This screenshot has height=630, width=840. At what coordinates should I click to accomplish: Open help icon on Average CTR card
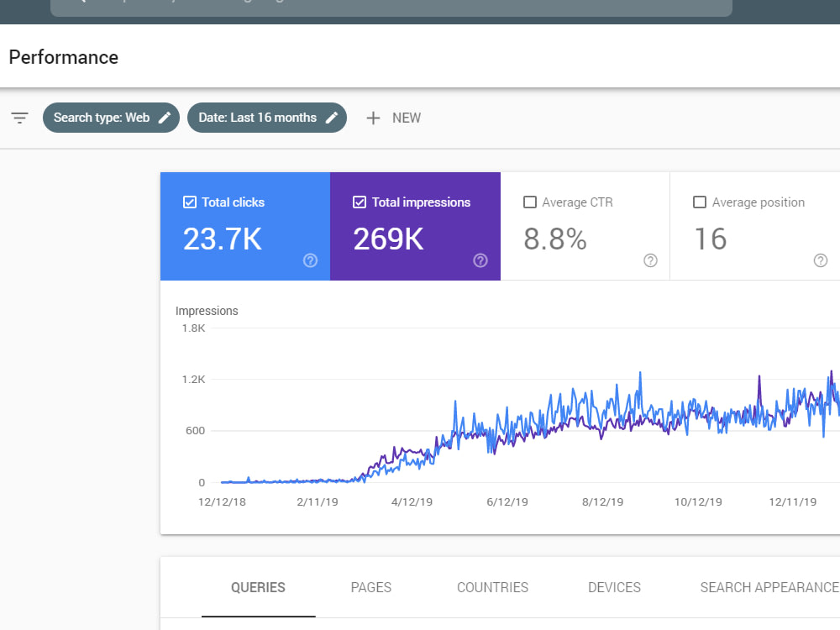[x=650, y=260]
